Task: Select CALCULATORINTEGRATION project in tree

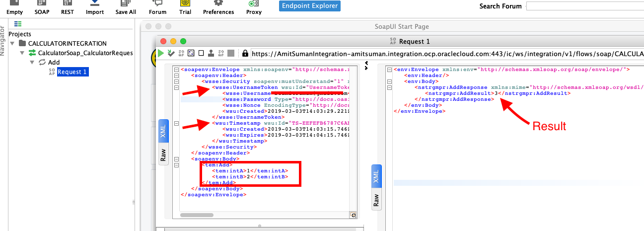Action: pyautogui.click(x=68, y=44)
